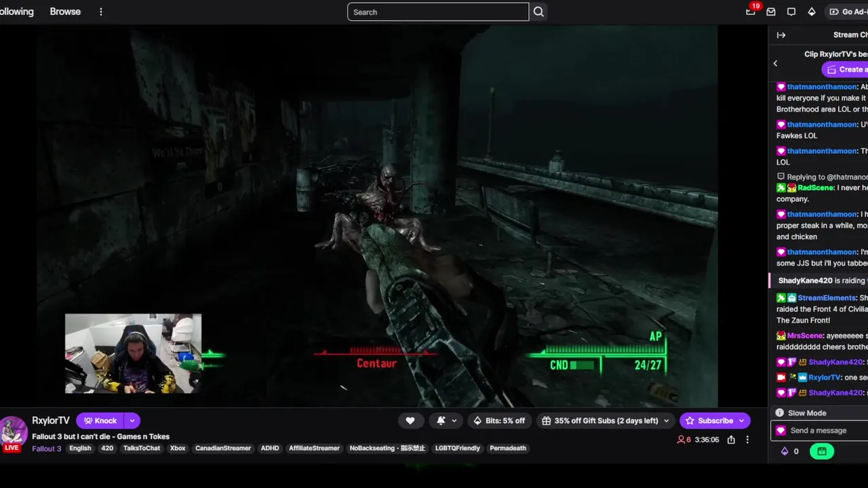Click the Bits diamond icon in top bar

(812, 12)
